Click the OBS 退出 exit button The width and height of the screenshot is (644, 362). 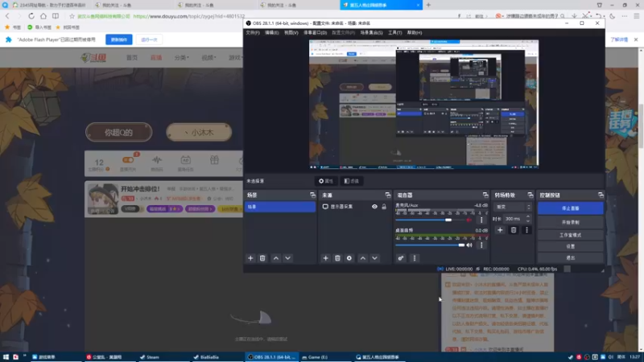point(571,257)
